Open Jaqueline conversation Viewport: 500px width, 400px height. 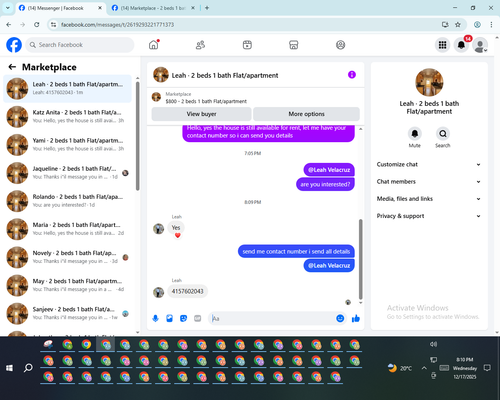[67, 173]
